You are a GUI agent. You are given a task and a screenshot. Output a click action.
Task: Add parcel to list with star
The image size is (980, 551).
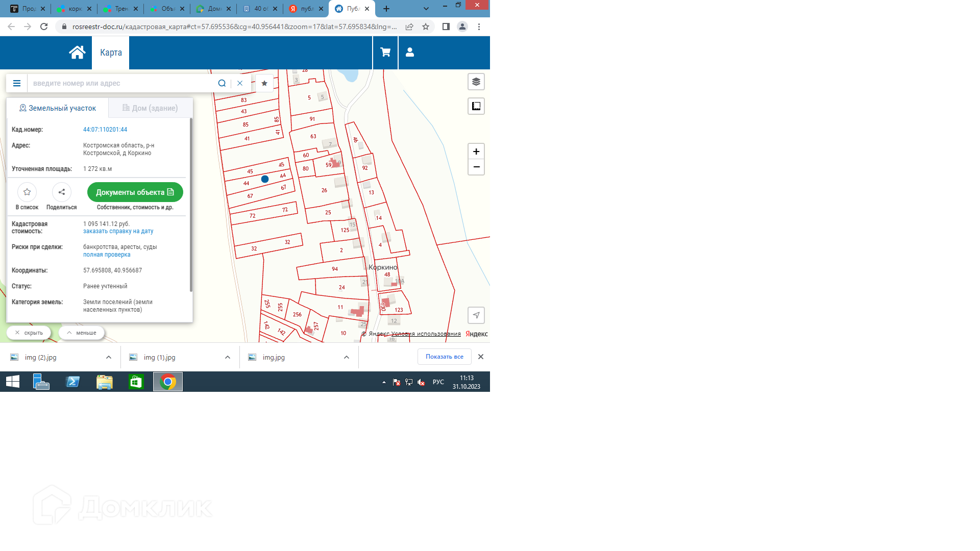click(x=27, y=192)
